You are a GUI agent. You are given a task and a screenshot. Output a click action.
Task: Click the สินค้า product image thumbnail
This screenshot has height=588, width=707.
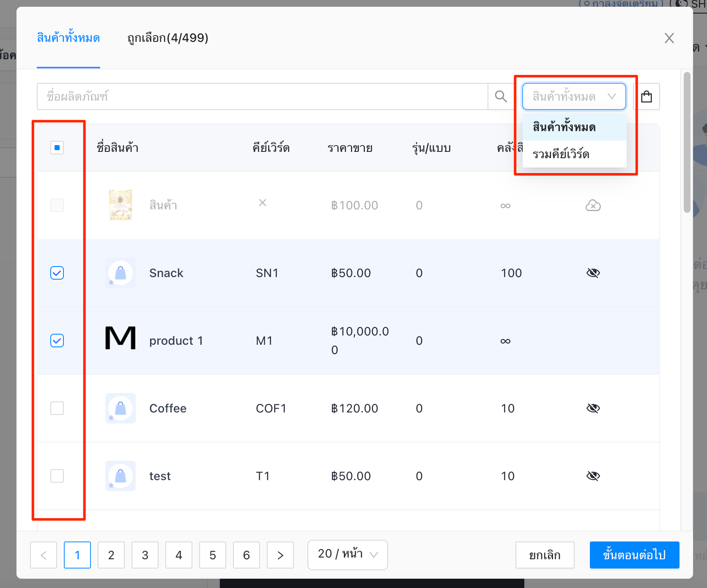point(121,205)
